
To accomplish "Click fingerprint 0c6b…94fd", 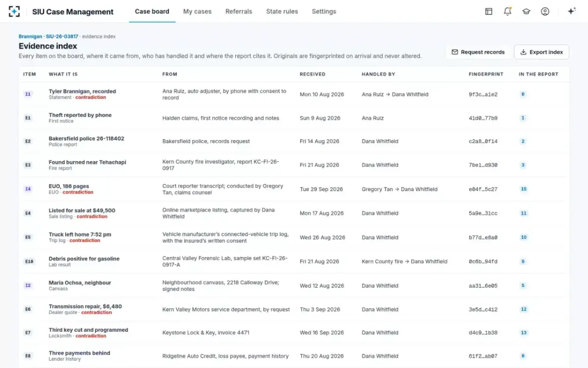I will pos(483,262).
